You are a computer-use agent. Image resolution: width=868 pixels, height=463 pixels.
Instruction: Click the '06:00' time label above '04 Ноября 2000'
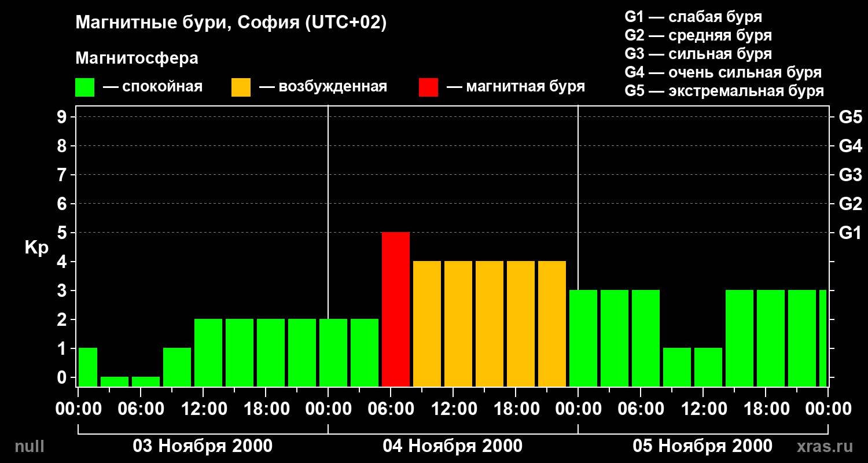(x=391, y=409)
